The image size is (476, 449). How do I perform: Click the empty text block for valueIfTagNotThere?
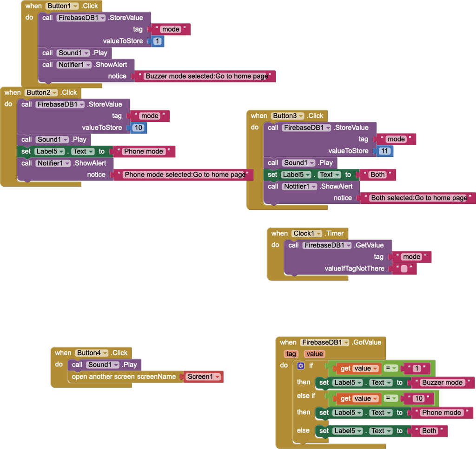point(404,269)
